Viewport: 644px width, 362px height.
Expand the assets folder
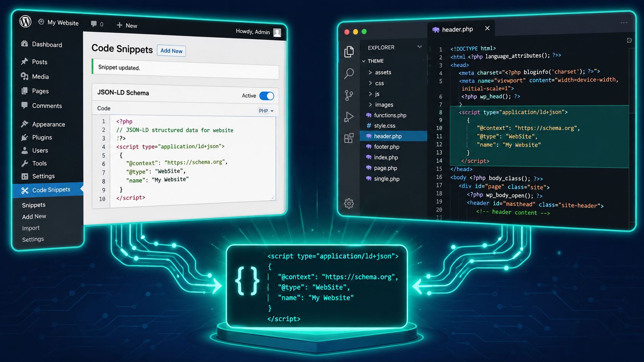tap(380, 72)
